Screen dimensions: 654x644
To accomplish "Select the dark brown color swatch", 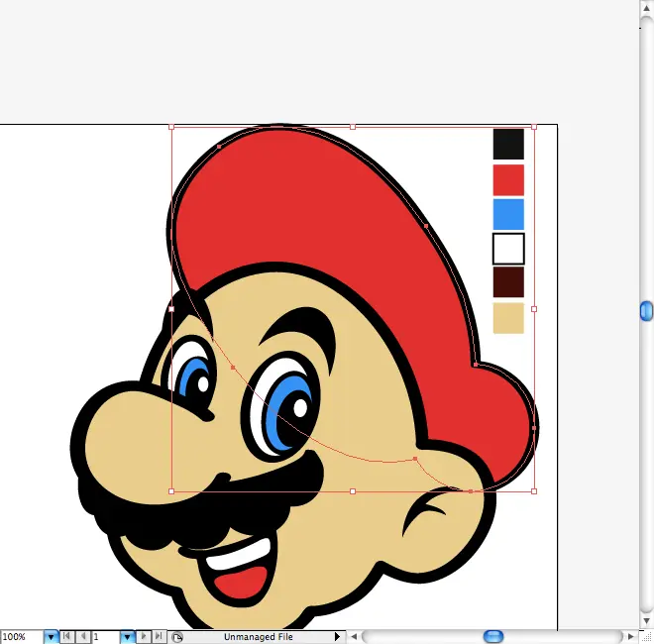I will pos(508,282).
